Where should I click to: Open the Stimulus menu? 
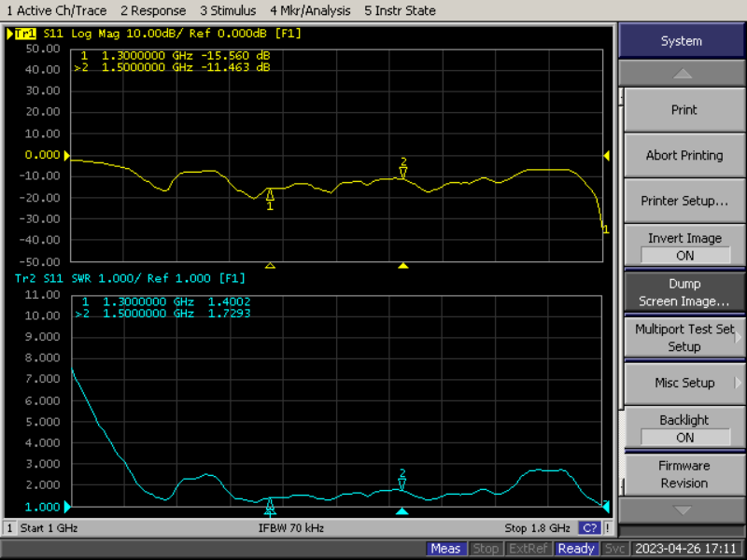pos(228,10)
